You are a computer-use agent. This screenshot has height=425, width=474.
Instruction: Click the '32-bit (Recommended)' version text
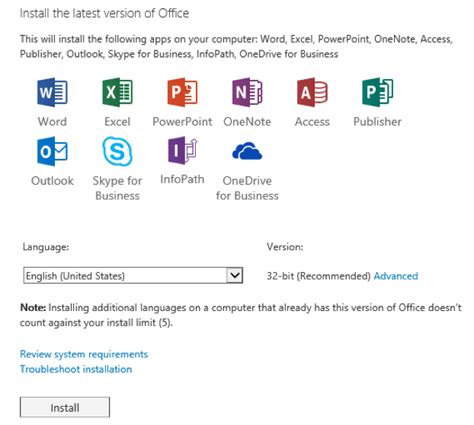tap(318, 276)
